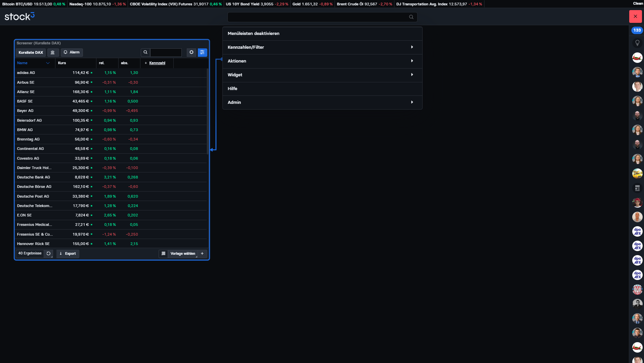Select the Hilfe menu entry
Viewport: 644px width, 363px height.
[x=322, y=89]
